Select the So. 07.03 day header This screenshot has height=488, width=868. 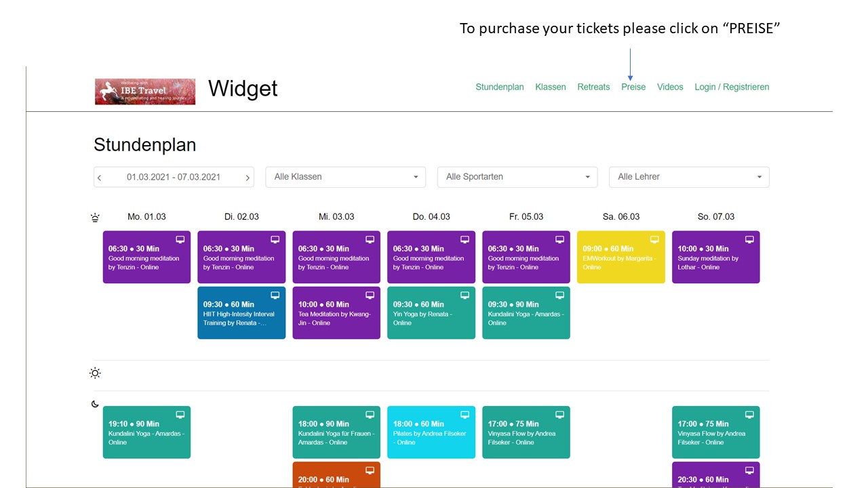point(716,217)
